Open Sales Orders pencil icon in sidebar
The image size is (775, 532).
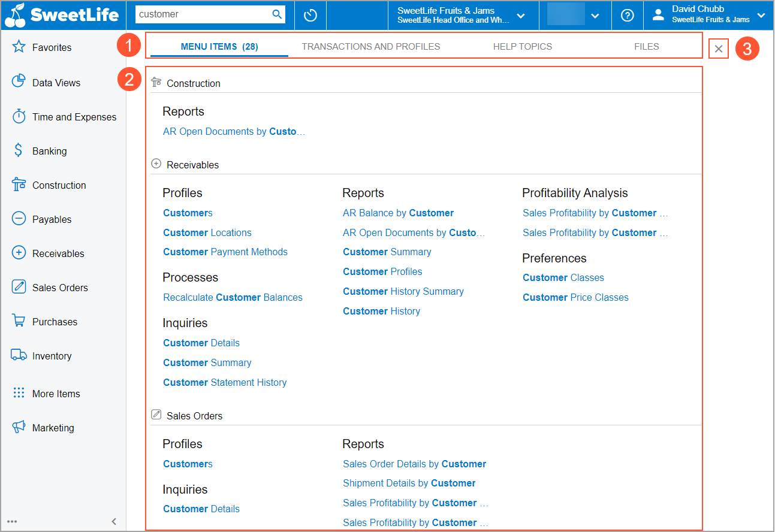[19, 287]
